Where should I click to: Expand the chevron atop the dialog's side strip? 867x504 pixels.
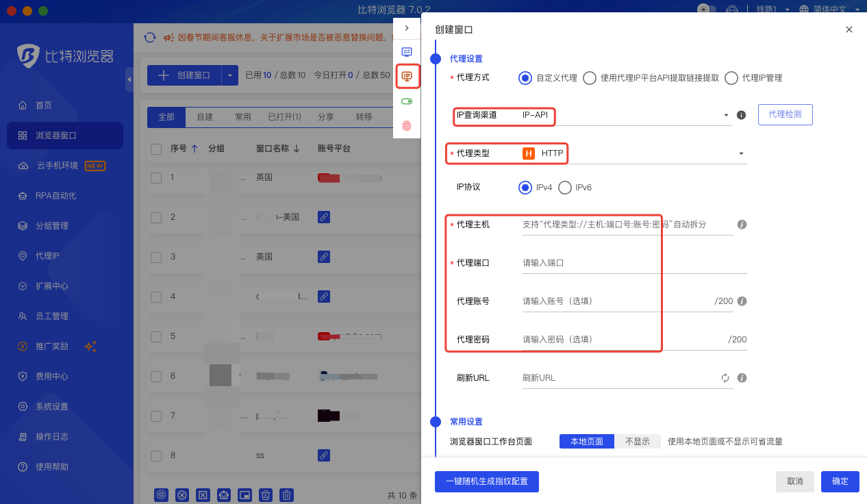coord(407,28)
